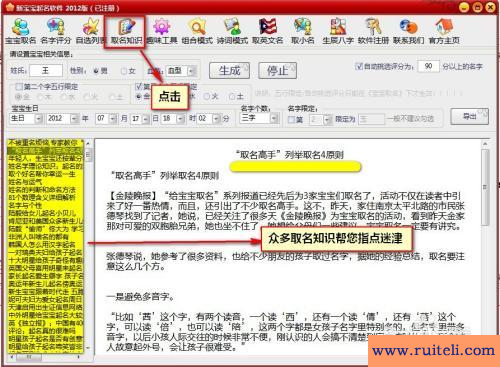
Task: Click the 导出 export button
Action: pos(470,116)
